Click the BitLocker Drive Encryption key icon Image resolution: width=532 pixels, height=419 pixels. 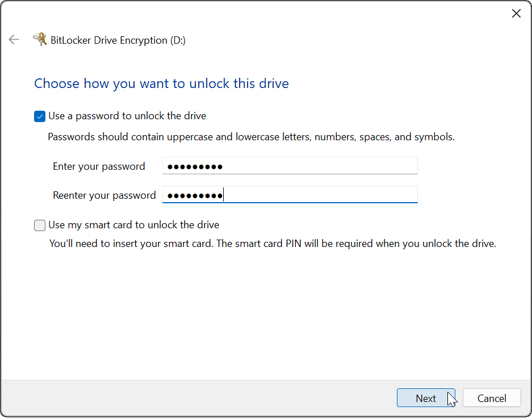40,40
